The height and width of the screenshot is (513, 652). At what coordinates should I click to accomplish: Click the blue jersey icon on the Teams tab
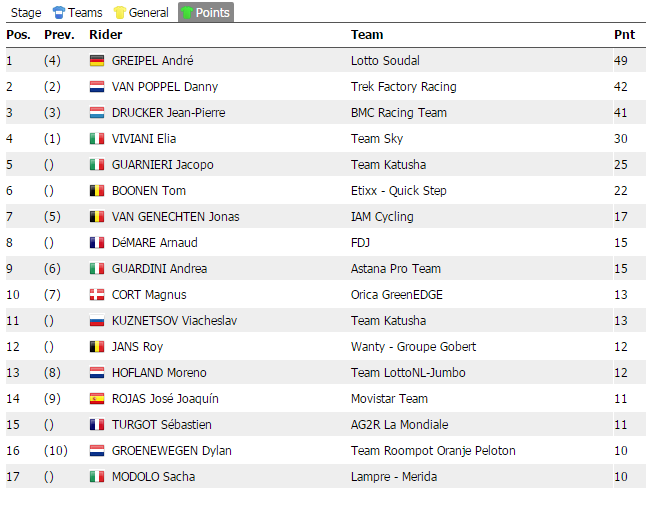[x=58, y=13]
